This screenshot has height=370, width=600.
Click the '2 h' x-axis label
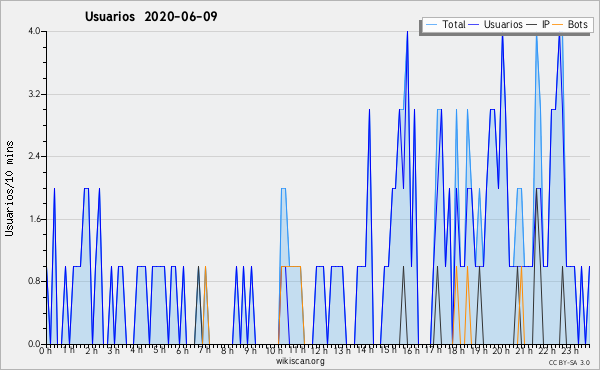pos(91,350)
